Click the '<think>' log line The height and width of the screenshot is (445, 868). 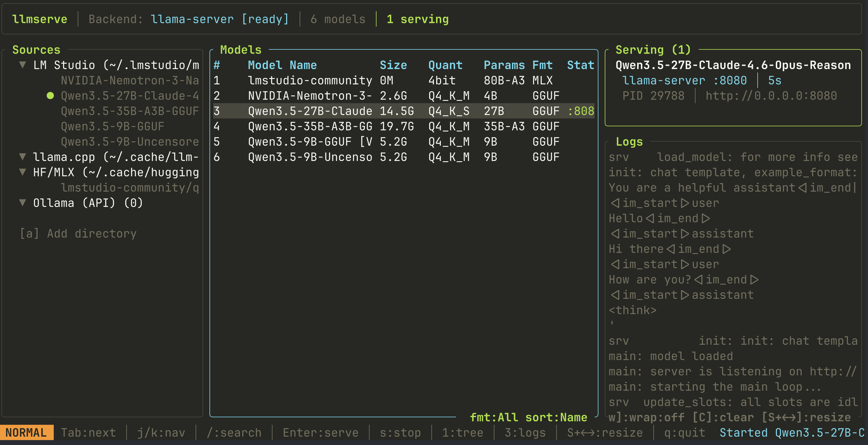tap(633, 310)
